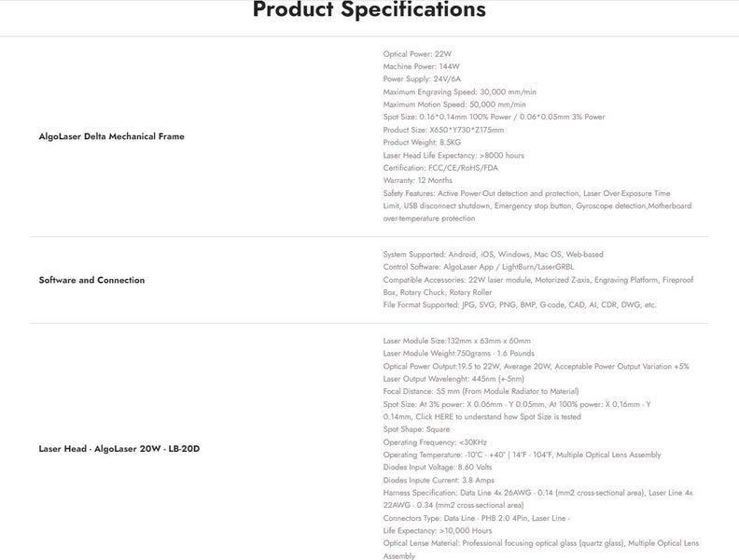Click the System Supported line

(493, 254)
